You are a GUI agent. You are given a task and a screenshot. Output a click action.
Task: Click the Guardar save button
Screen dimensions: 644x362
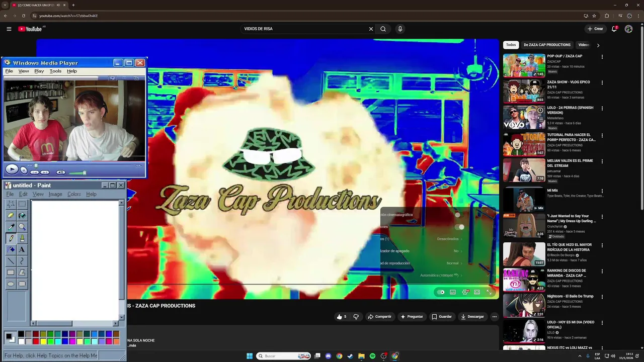click(x=442, y=317)
